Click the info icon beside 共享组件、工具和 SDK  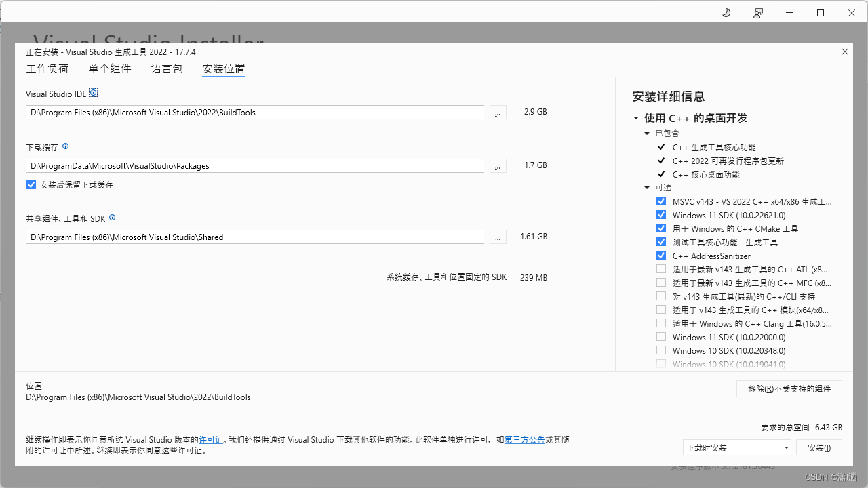pos(112,218)
